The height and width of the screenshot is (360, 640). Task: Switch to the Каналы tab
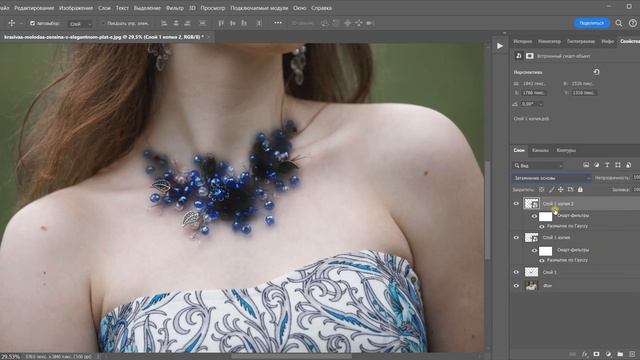pyautogui.click(x=540, y=150)
